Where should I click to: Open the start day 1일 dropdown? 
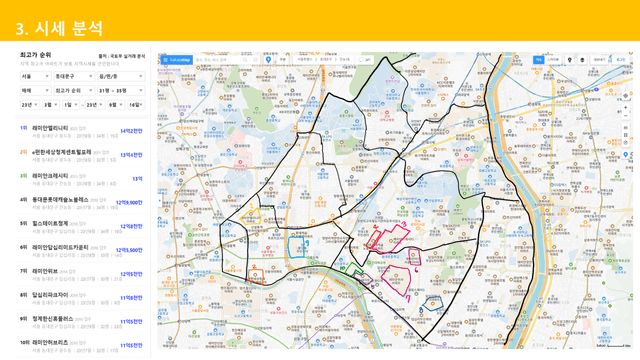click(x=71, y=105)
